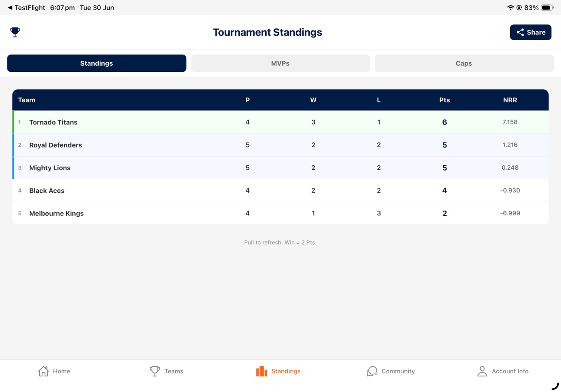Tap the Standings label in bottom bar
The image size is (561, 392).
(286, 371)
